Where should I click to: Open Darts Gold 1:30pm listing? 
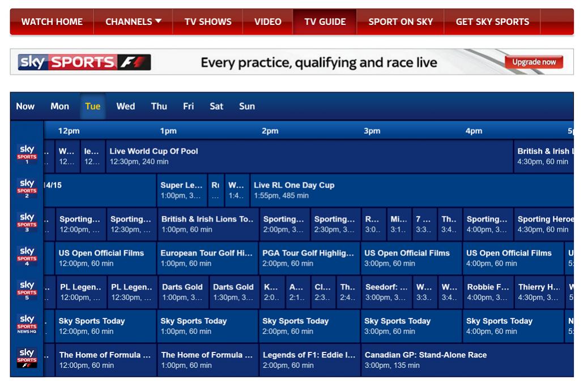pos(235,292)
